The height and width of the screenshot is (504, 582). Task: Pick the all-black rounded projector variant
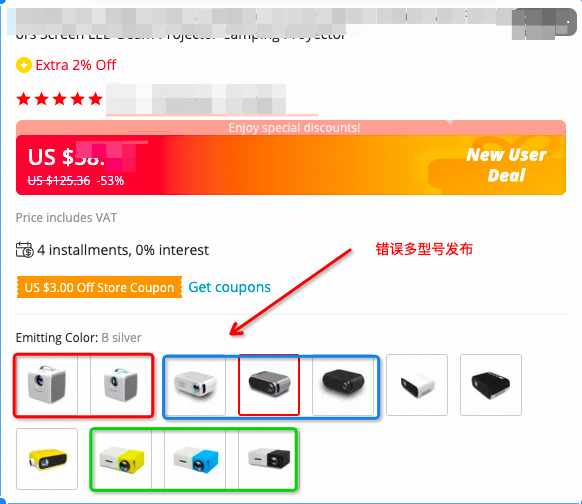(x=343, y=384)
